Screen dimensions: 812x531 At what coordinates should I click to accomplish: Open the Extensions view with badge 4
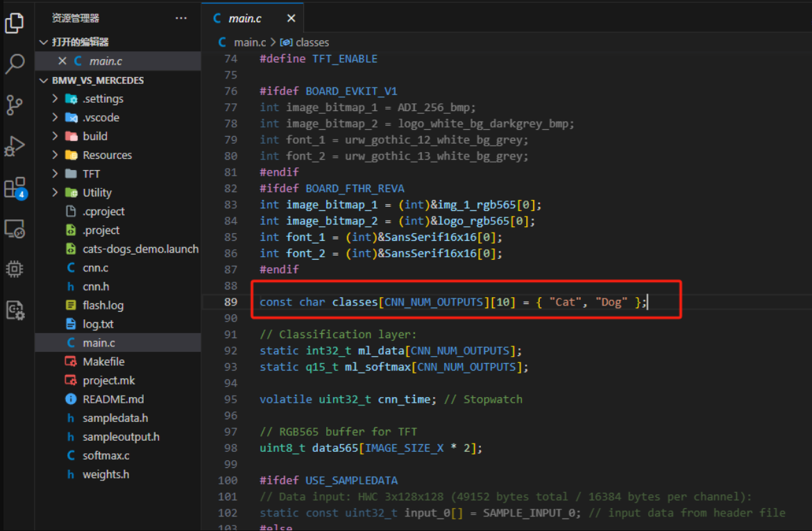(15, 187)
